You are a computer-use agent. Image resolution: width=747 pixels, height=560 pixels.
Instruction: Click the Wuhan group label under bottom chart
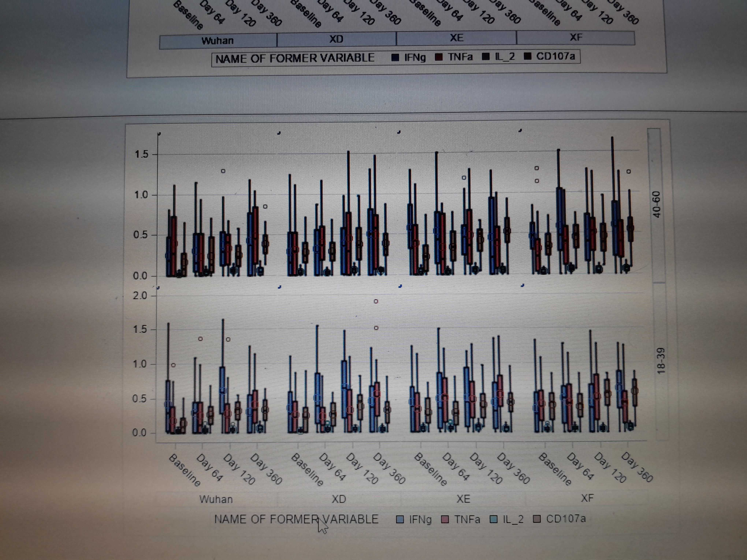pos(216,499)
